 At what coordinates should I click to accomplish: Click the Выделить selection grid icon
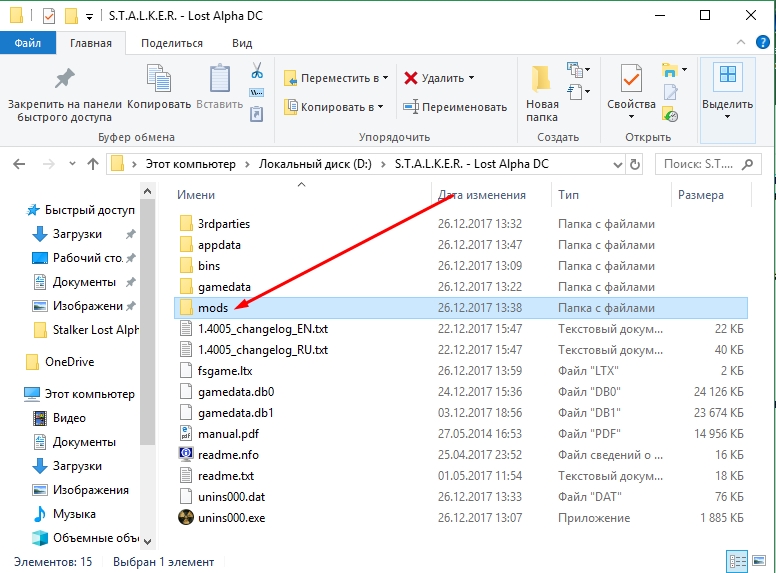[728, 75]
